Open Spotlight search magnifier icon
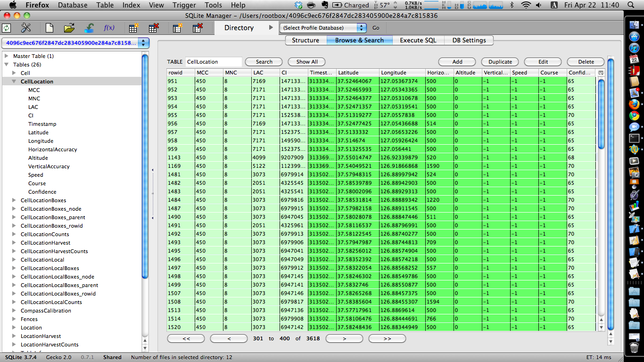This screenshot has height=362, width=644. point(630,5)
